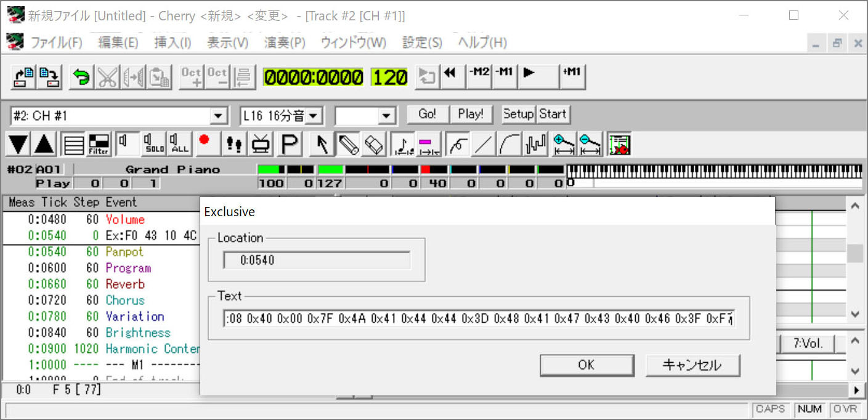
Task: Click the Oct- octave down icon
Action: pos(217,77)
